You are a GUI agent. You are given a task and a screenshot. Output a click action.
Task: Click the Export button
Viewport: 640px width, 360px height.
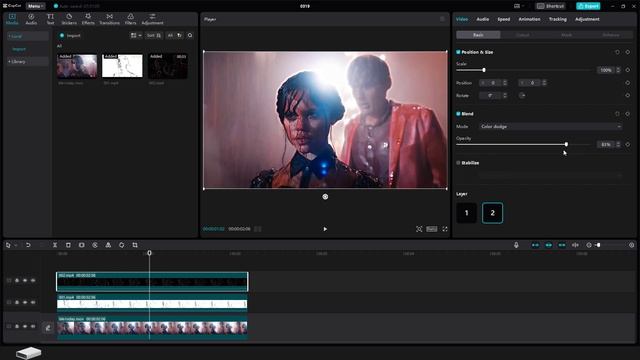pyautogui.click(x=588, y=6)
